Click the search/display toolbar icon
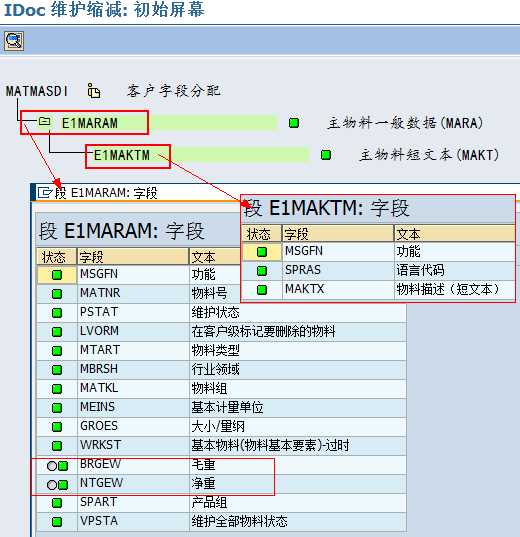The image size is (520, 537). (x=14, y=41)
